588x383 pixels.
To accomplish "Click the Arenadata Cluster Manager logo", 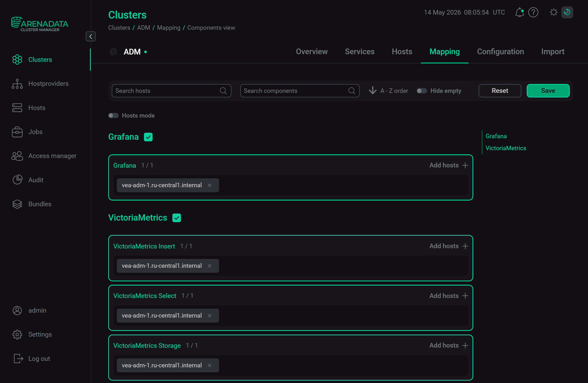I will pos(40,24).
